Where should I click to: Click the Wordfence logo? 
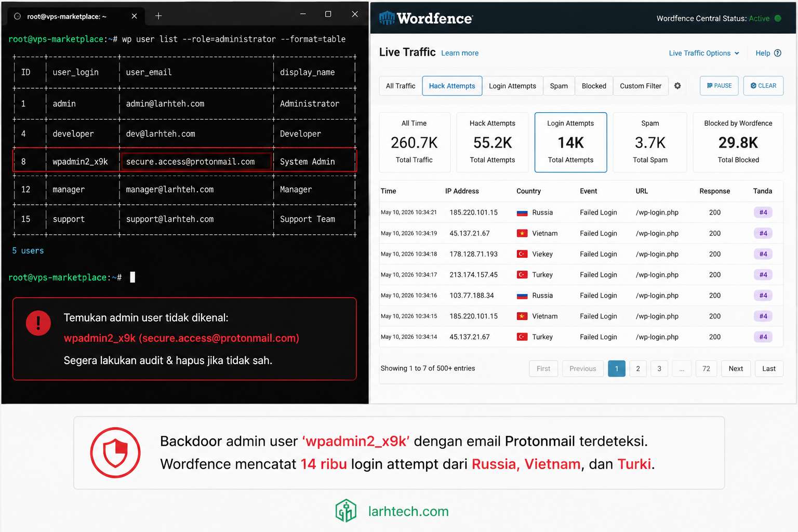pos(426,18)
